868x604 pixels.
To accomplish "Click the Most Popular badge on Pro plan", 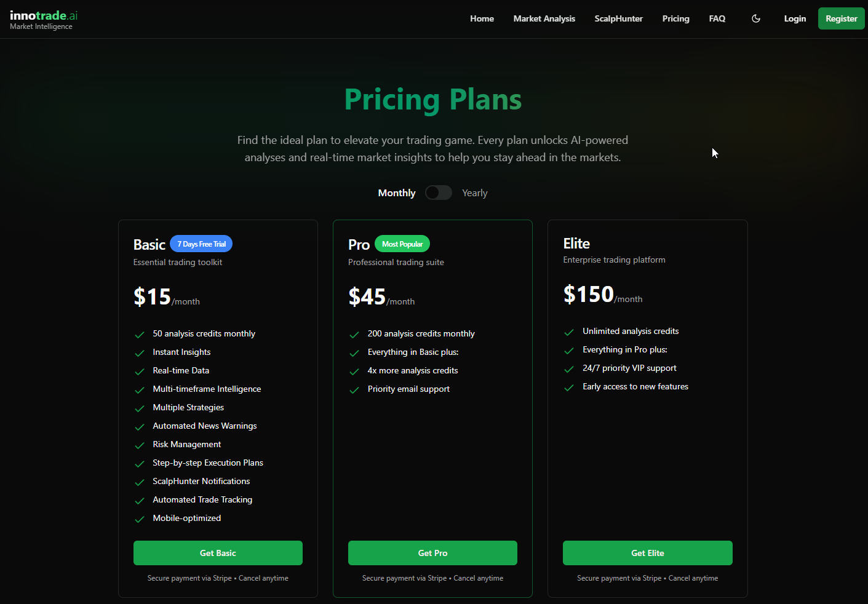I will coord(402,244).
